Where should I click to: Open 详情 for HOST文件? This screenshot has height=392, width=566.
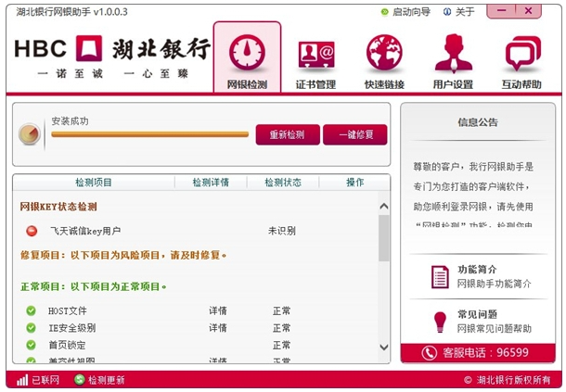[x=218, y=310]
